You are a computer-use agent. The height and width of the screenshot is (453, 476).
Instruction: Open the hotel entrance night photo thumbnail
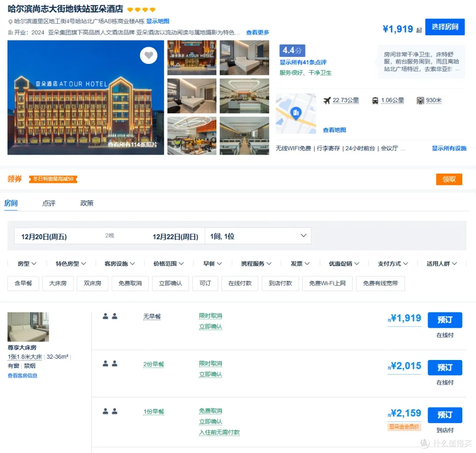[x=192, y=58]
